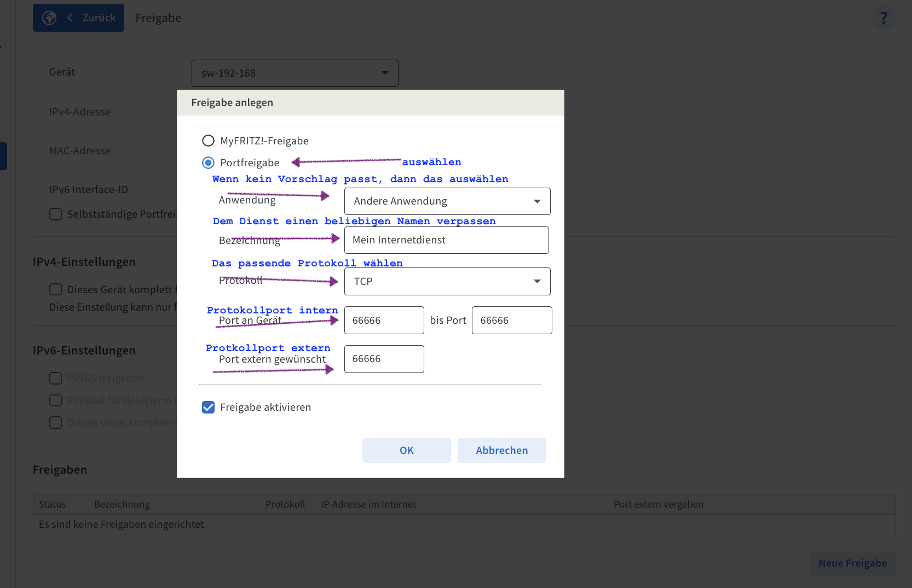The height and width of the screenshot is (588, 912).
Task: Confirm the dialog with OK
Action: [407, 450]
